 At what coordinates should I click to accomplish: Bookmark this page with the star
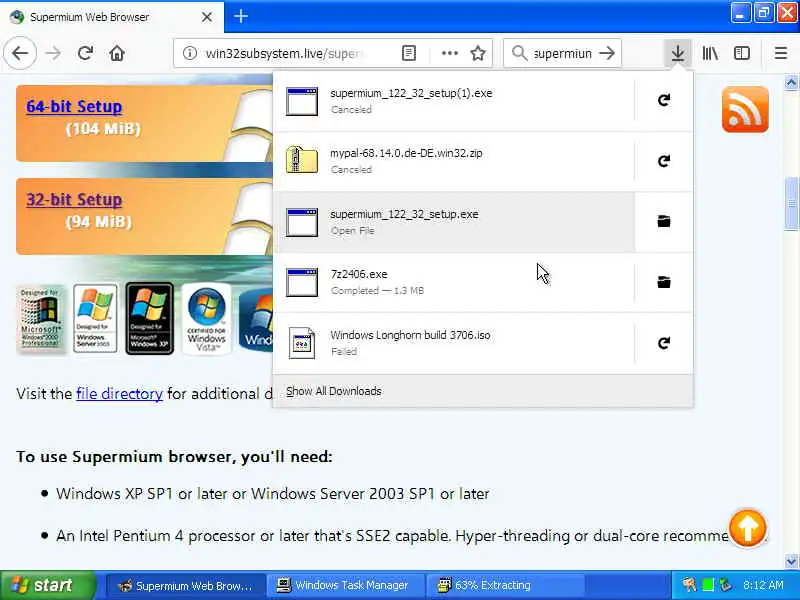click(x=478, y=53)
